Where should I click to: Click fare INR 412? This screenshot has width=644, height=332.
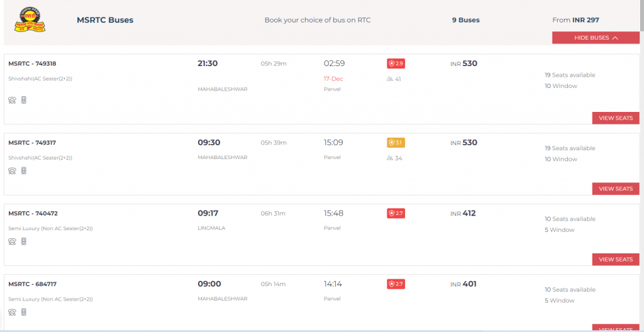[463, 213]
